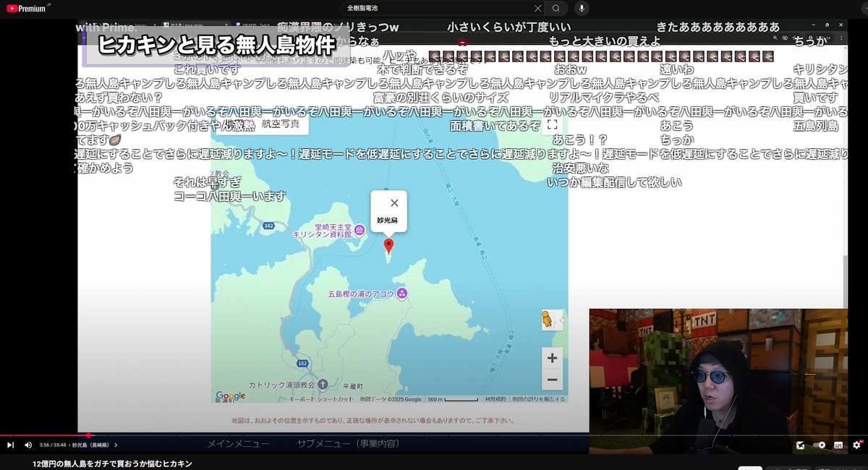The image size is (868, 470).
Task: Click 地図の誤りを報告する link
Action: click(539, 399)
